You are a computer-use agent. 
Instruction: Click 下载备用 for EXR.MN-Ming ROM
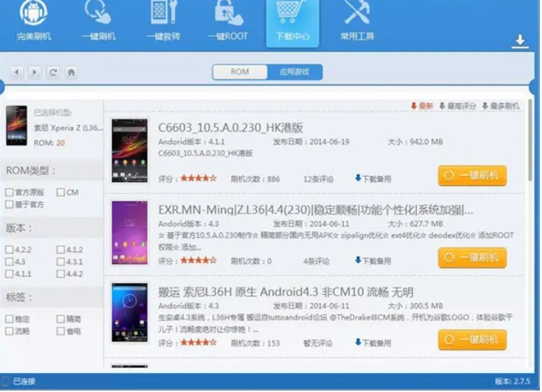pos(373,261)
